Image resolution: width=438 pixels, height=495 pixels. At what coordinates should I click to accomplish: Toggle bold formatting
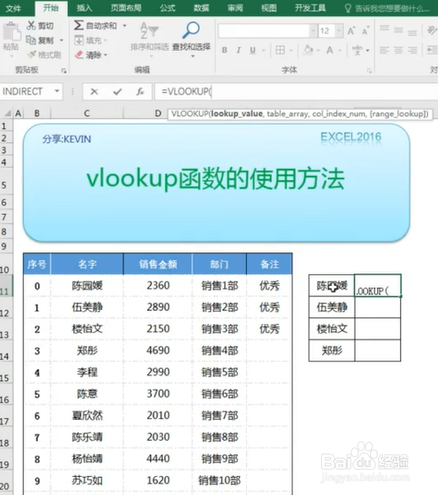225,50
